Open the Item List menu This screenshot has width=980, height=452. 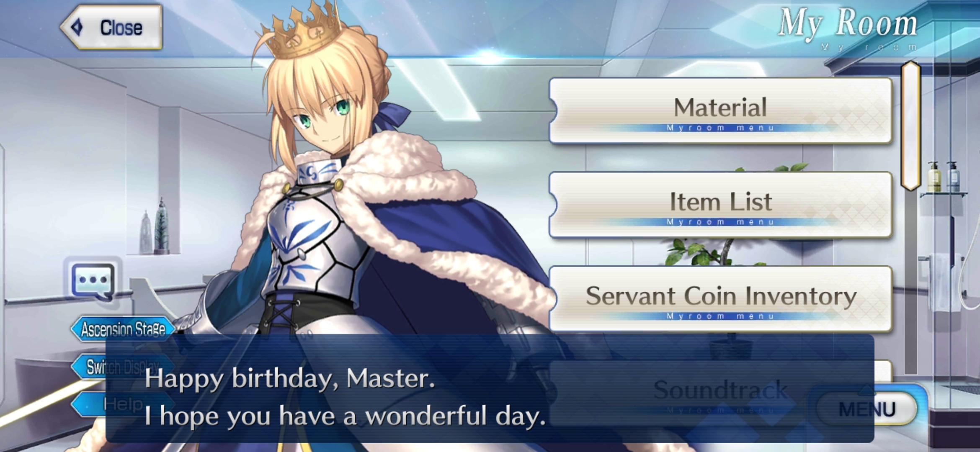[720, 205]
